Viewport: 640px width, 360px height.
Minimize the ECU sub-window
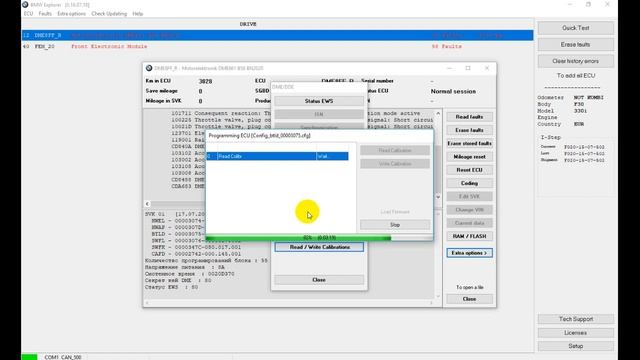pos(449,68)
